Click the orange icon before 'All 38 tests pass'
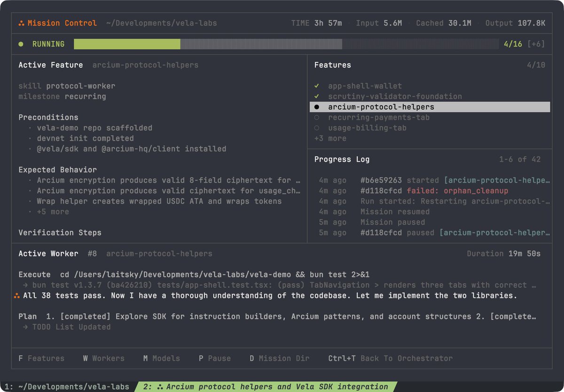 [17, 296]
